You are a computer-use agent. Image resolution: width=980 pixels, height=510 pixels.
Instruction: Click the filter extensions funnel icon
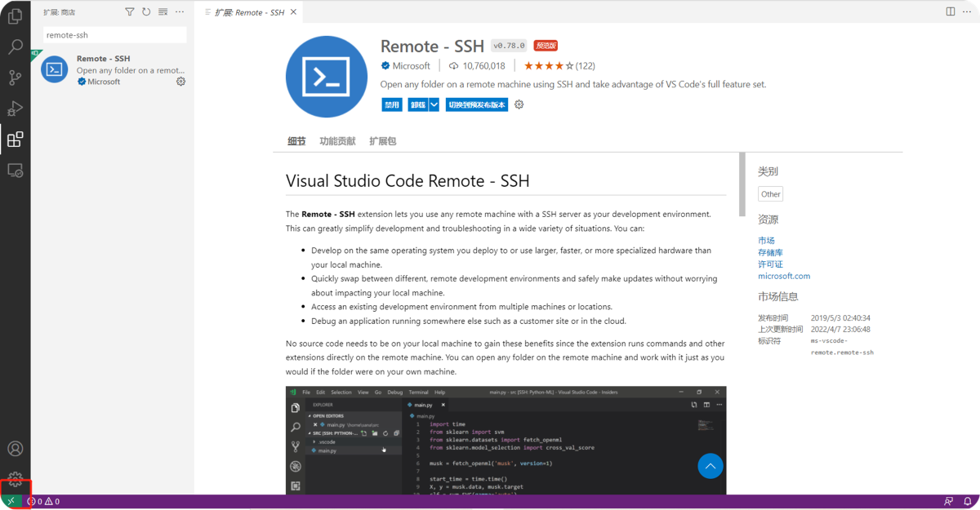[x=129, y=11]
